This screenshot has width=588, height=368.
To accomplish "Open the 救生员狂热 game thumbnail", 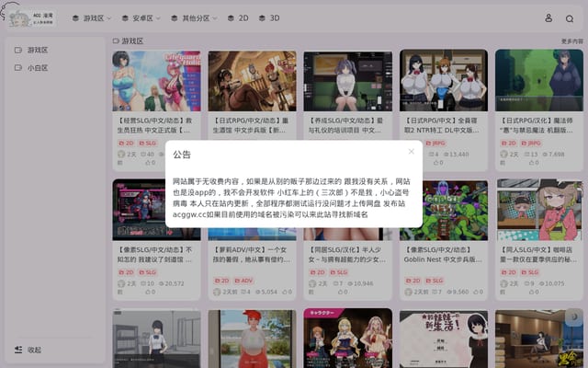I will click(x=156, y=81).
